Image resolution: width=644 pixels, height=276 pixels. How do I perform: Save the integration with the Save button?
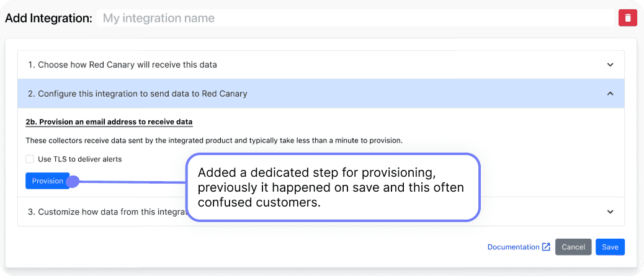tap(610, 247)
